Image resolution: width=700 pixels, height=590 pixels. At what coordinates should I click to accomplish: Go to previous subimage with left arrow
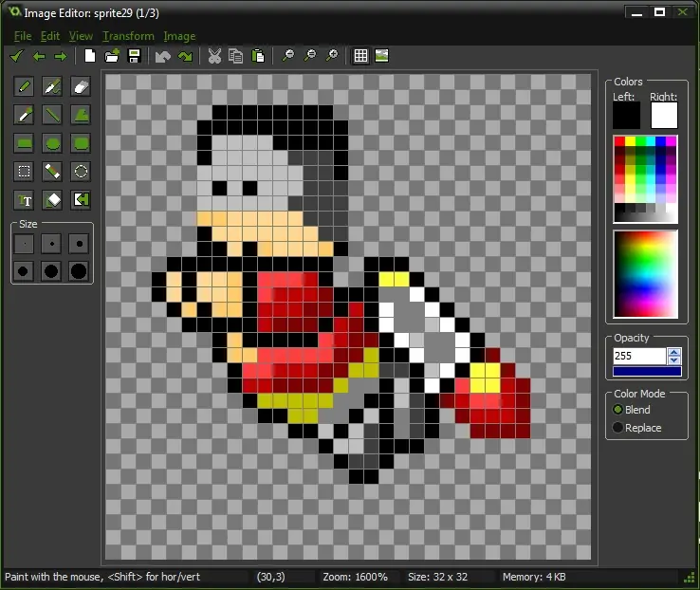point(39,56)
